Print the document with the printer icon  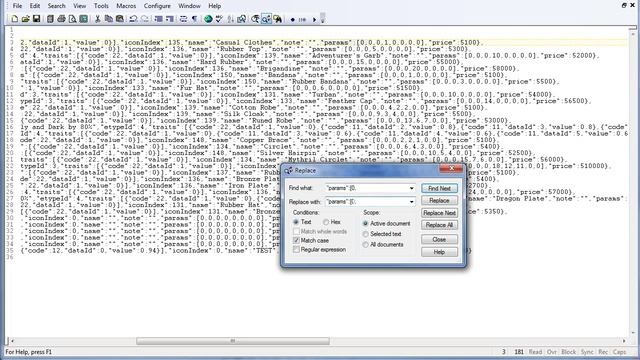tap(61, 19)
